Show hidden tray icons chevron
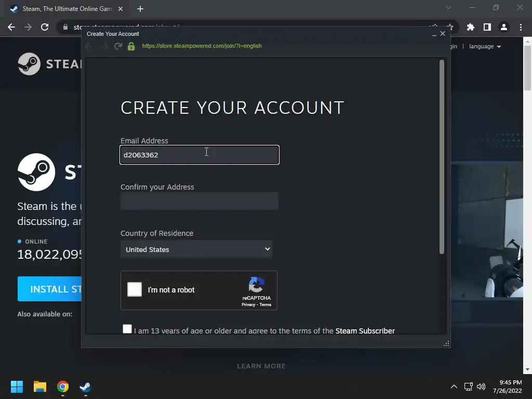The height and width of the screenshot is (399, 532). click(x=454, y=387)
